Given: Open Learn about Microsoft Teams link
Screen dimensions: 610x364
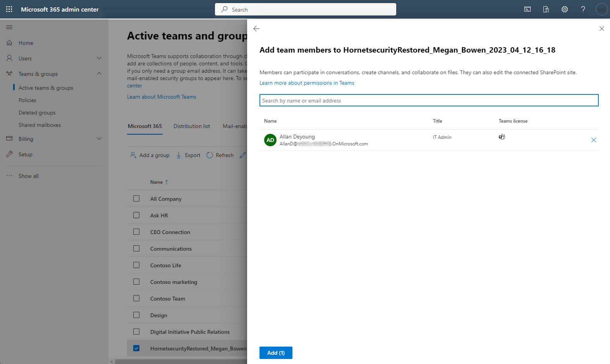Looking at the screenshot, I should pyautogui.click(x=162, y=97).
